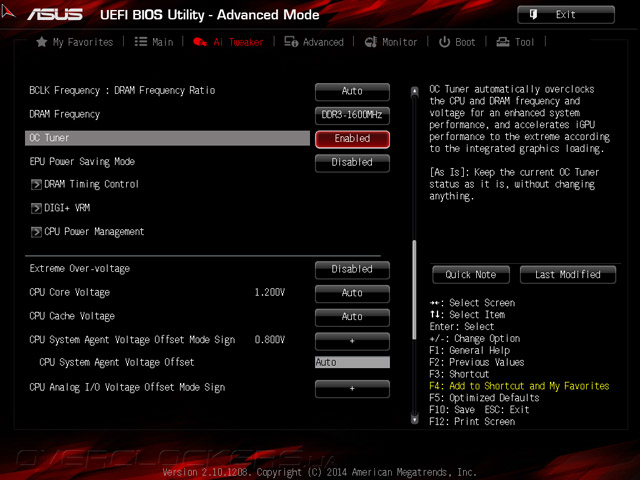Click the power icon beside Boot
The image size is (640, 480).
pyautogui.click(x=444, y=42)
